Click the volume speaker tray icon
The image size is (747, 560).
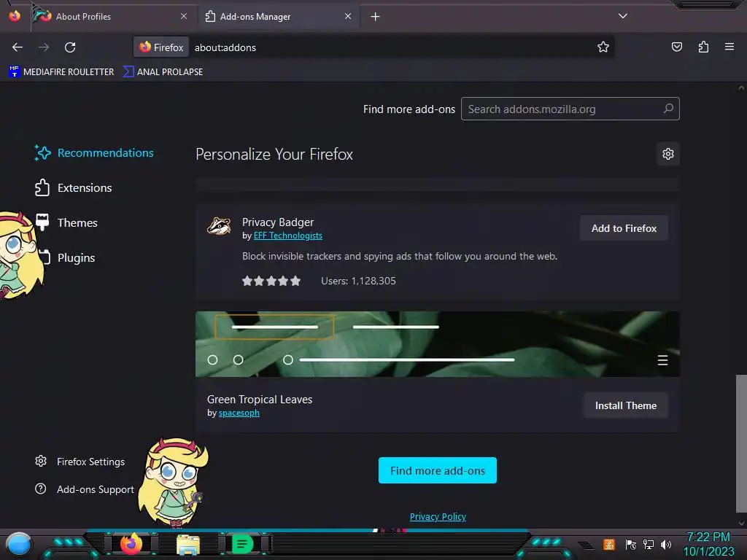click(x=666, y=544)
